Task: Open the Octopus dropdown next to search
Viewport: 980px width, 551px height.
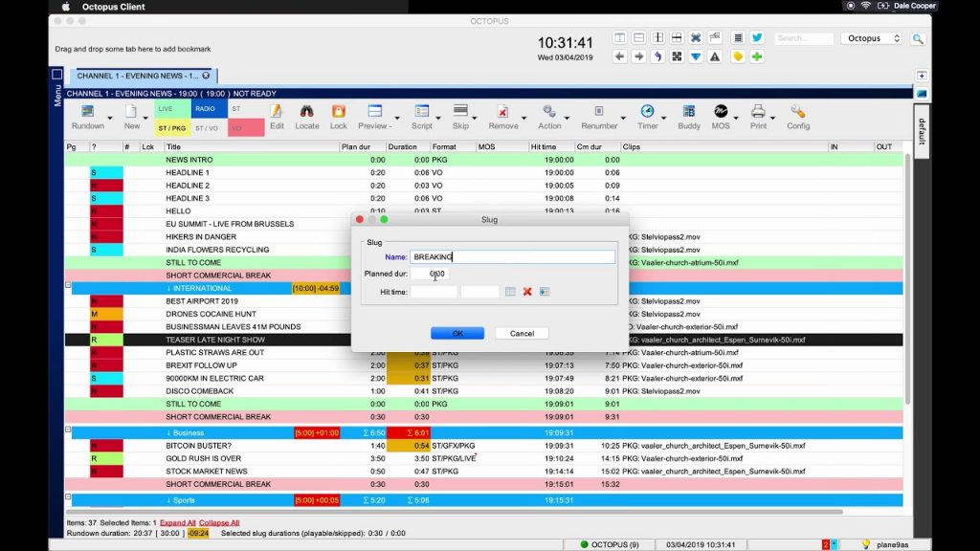Action: (x=872, y=39)
